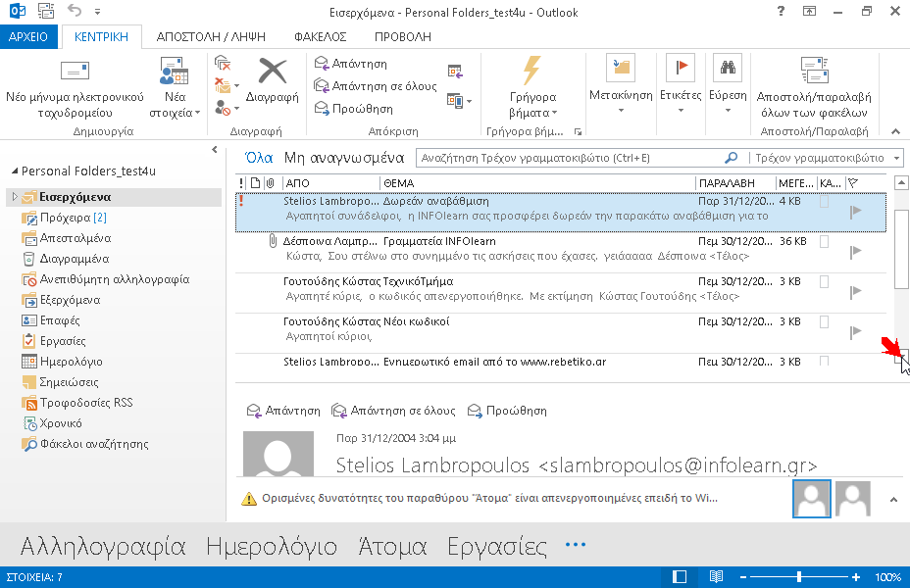
Task: Open the Πρόχειρα drafts folder
Action: click(x=65, y=218)
